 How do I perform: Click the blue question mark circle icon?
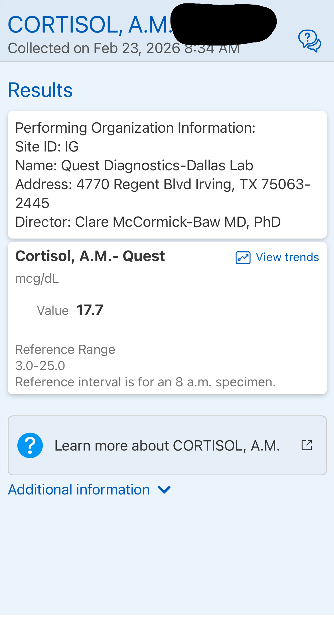[30, 445]
